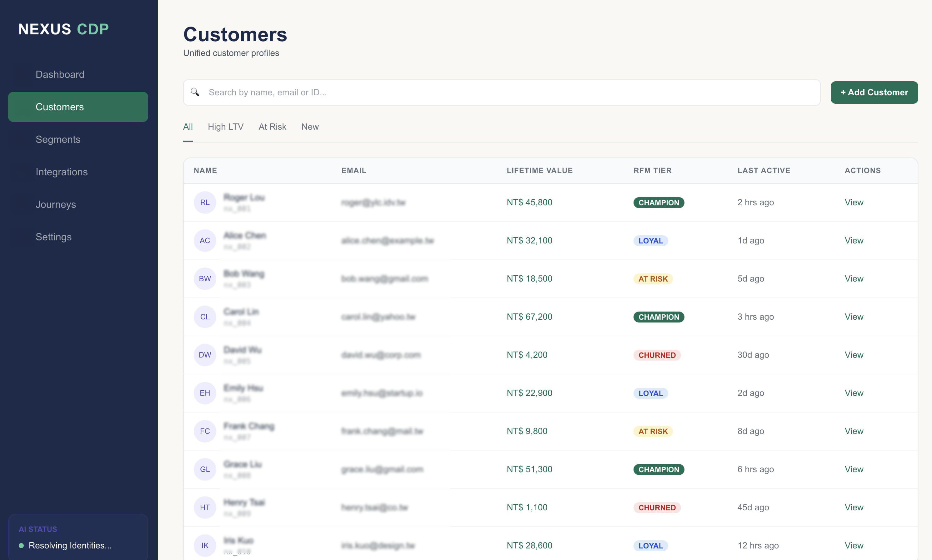
Task: Click the green AI status indicator dot
Action: [x=21, y=546]
